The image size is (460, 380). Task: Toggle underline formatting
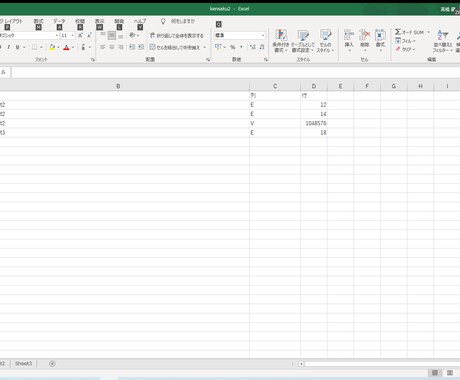[x=17, y=47]
